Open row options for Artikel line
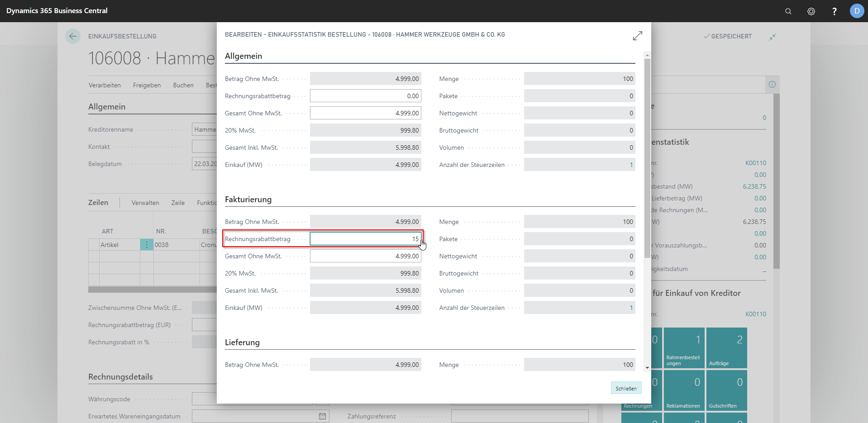This screenshot has width=868, height=423. 147,245
